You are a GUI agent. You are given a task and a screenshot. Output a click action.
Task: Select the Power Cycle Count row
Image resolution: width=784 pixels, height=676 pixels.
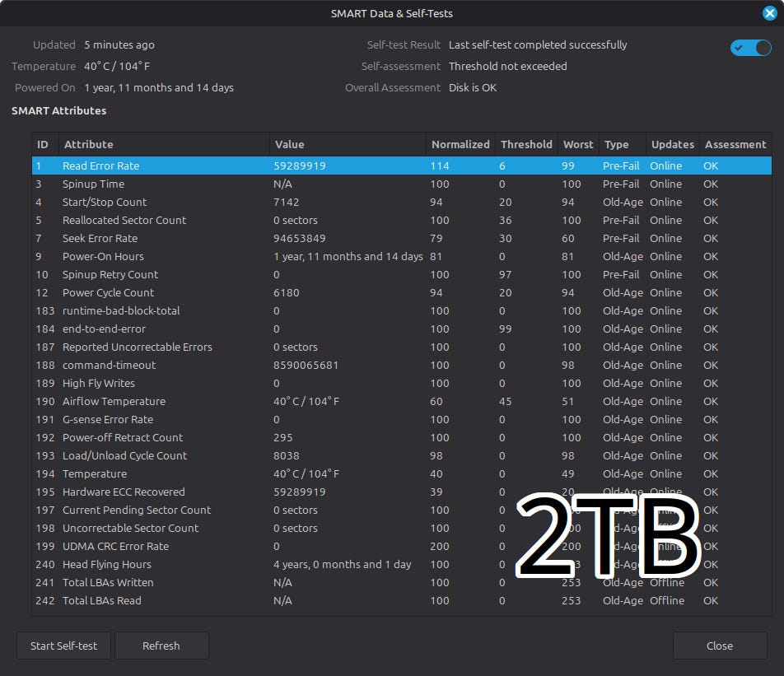(402, 292)
